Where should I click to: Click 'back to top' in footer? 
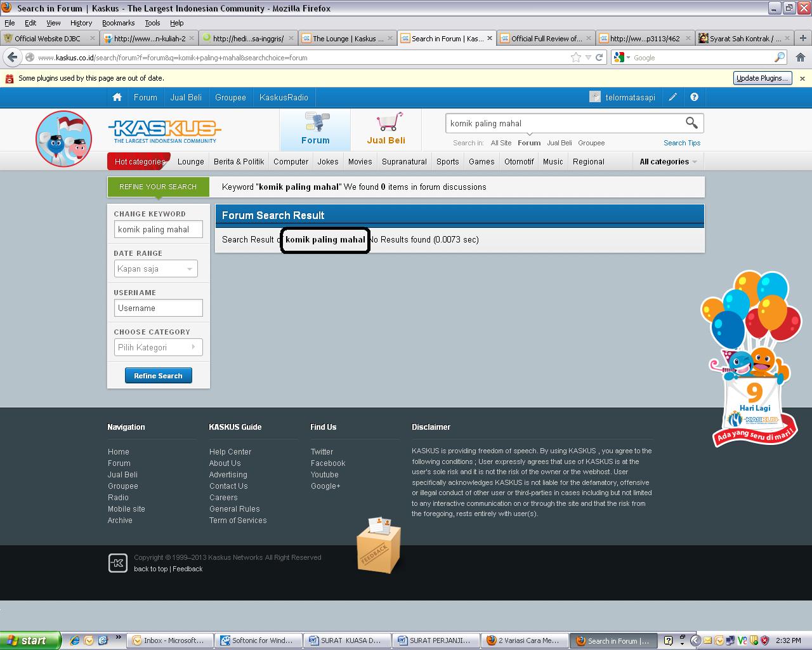pyautogui.click(x=151, y=569)
